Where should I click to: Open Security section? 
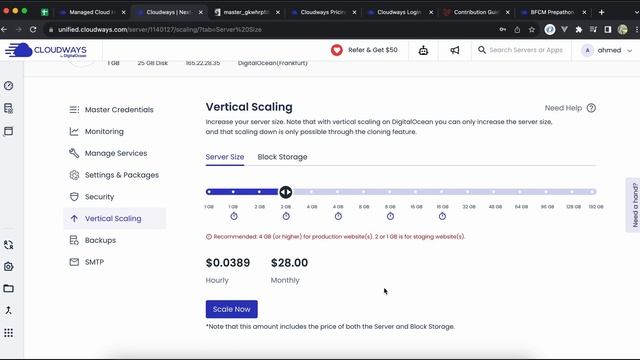115,197
